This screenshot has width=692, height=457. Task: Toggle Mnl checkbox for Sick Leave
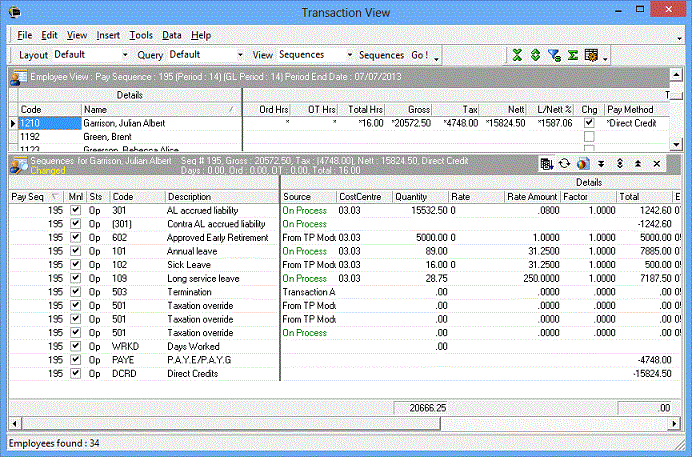pyautogui.click(x=75, y=265)
